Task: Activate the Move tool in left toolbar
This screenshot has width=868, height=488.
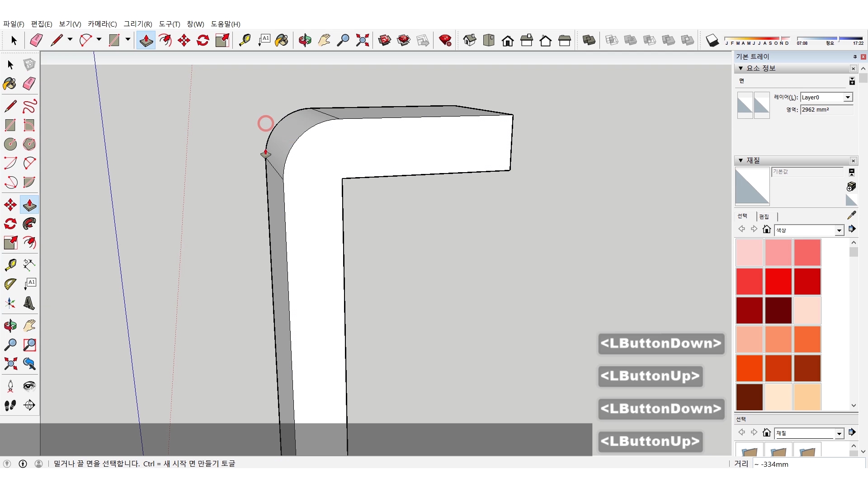Action: click(10, 205)
